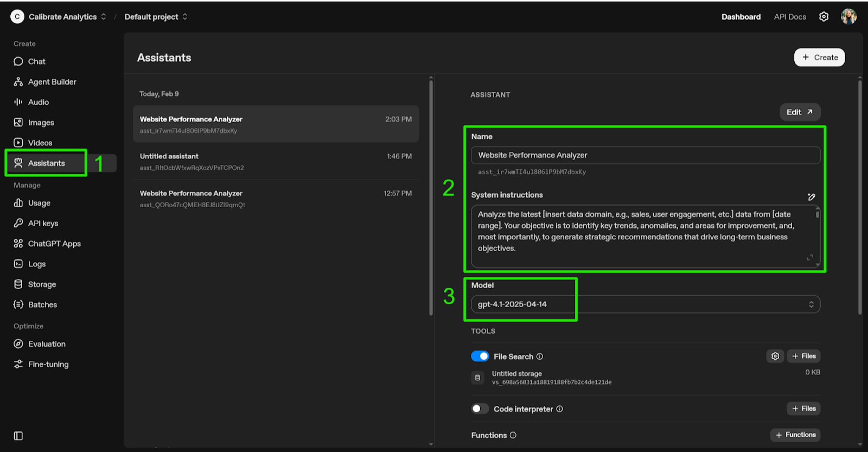Viewport: 868px width, 452px height.
Task: Open Agent Builder in the sidebar
Action: (52, 82)
